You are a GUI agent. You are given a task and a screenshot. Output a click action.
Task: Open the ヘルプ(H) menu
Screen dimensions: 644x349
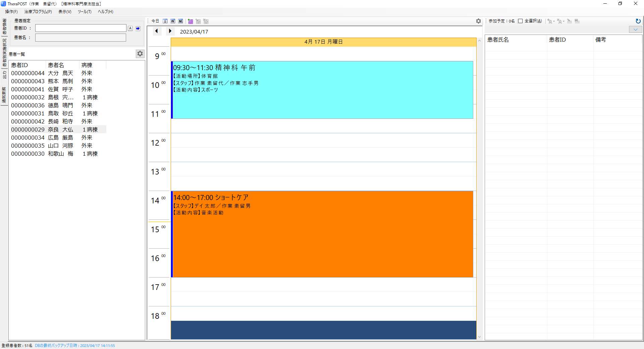pos(105,12)
